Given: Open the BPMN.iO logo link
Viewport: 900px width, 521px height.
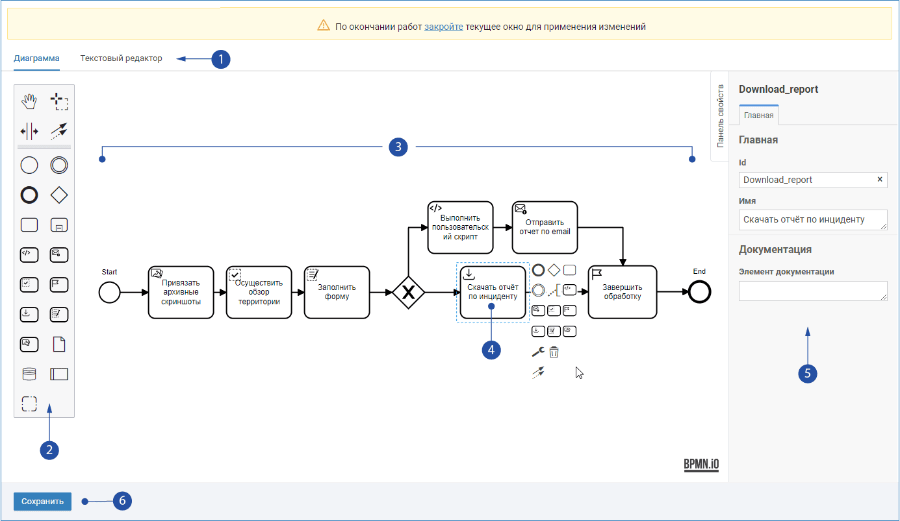Looking at the screenshot, I should pyautogui.click(x=701, y=464).
